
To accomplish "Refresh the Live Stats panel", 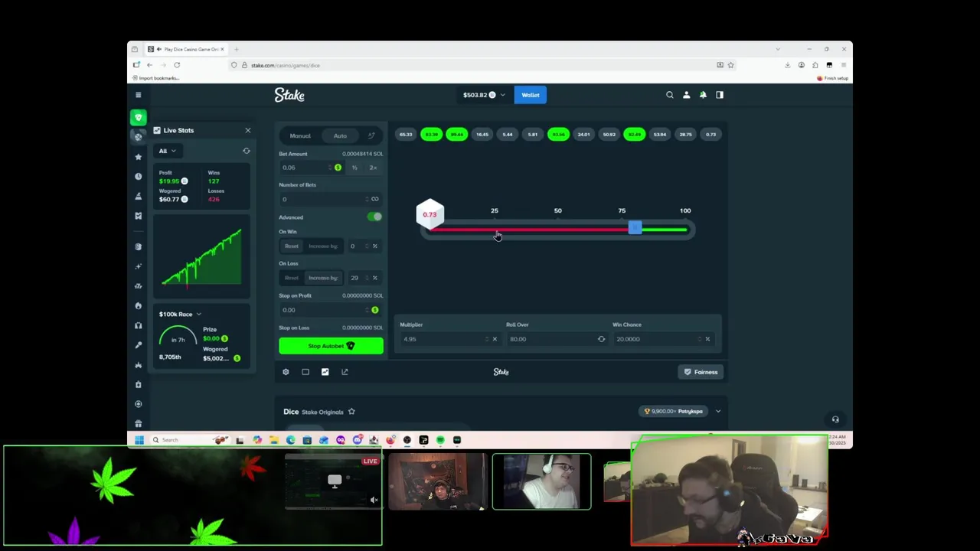I will (247, 151).
